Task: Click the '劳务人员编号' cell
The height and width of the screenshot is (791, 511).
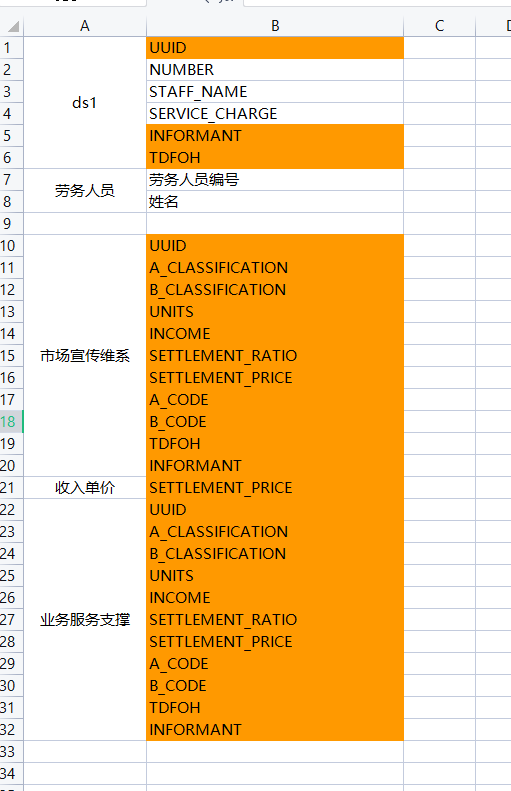Action: coord(275,180)
